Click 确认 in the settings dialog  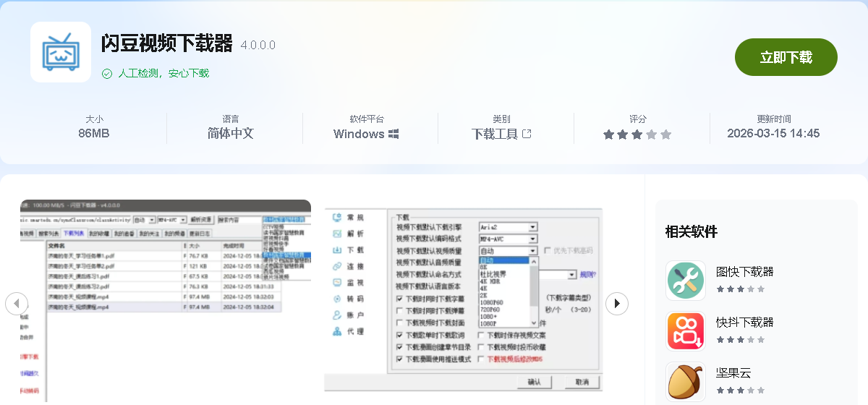[535, 382]
